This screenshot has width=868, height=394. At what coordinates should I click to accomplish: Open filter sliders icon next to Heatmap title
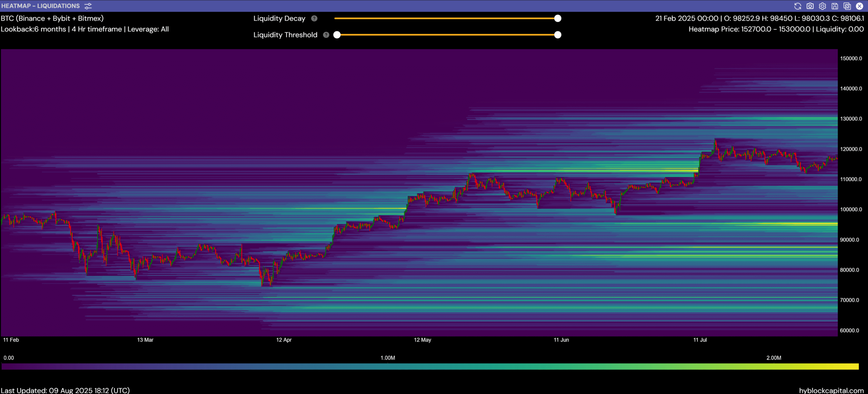[x=88, y=6]
